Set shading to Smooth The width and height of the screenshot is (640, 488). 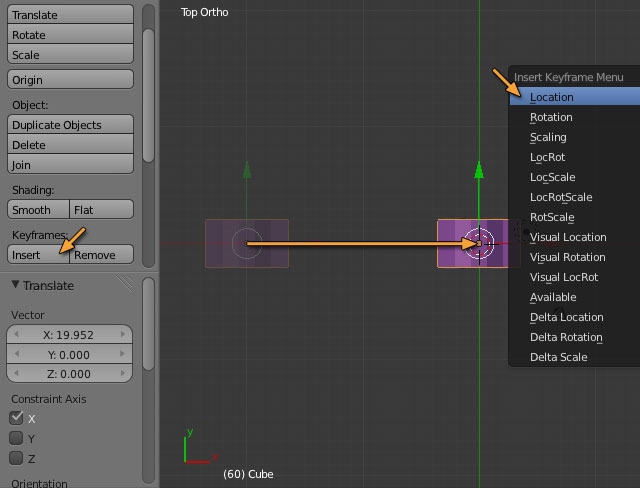pyautogui.click(x=38, y=210)
